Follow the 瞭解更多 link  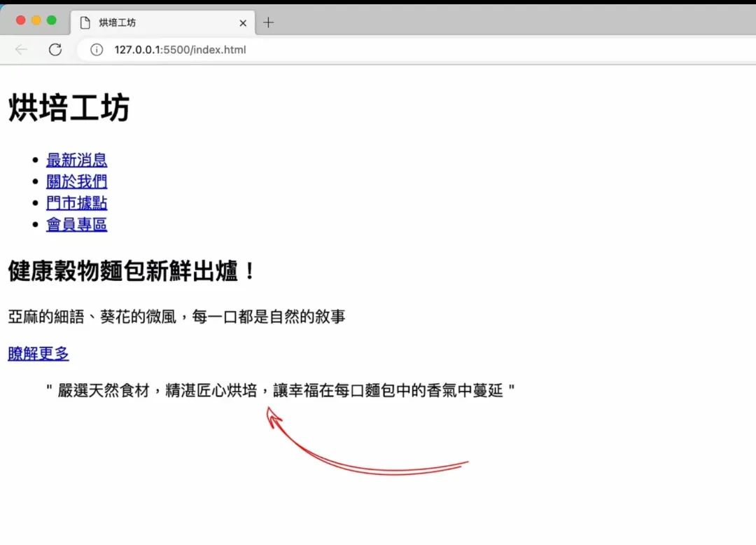pyautogui.click(x=38, y=354)
